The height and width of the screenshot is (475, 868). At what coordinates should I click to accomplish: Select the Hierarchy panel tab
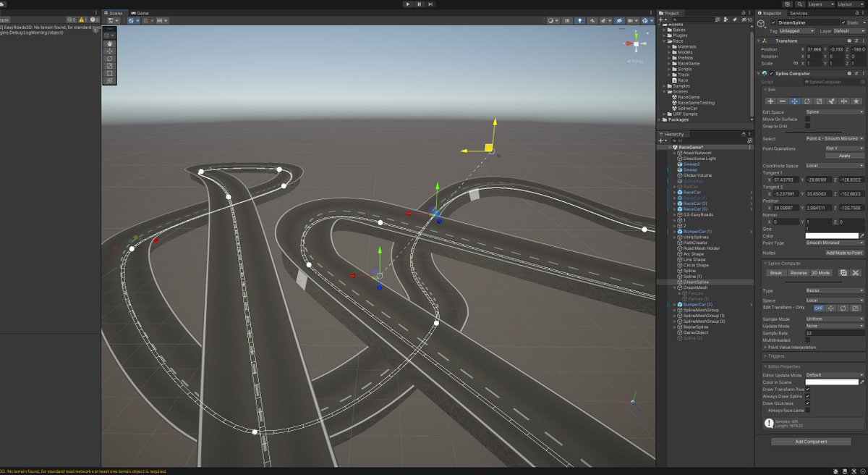(673, 134)
